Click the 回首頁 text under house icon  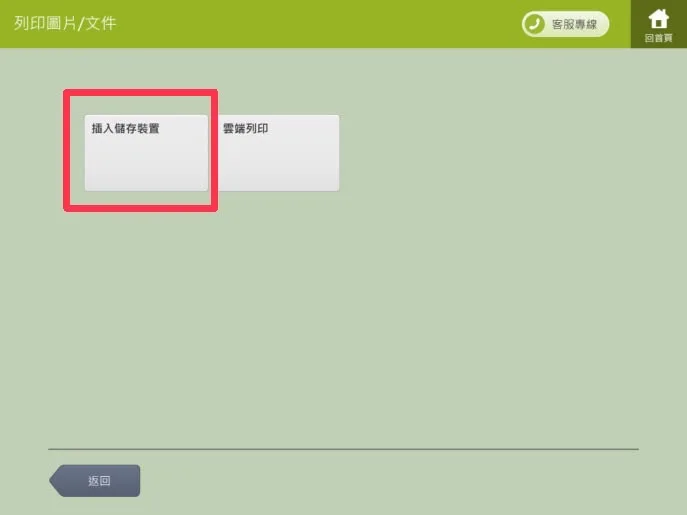[659, 38]
